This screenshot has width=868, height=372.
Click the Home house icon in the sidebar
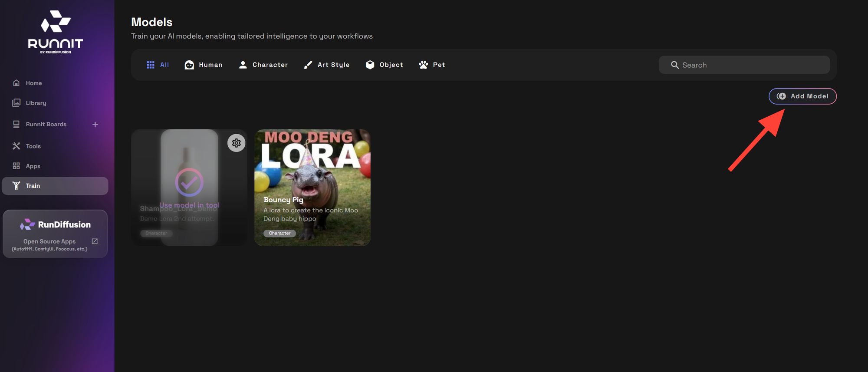16,83
